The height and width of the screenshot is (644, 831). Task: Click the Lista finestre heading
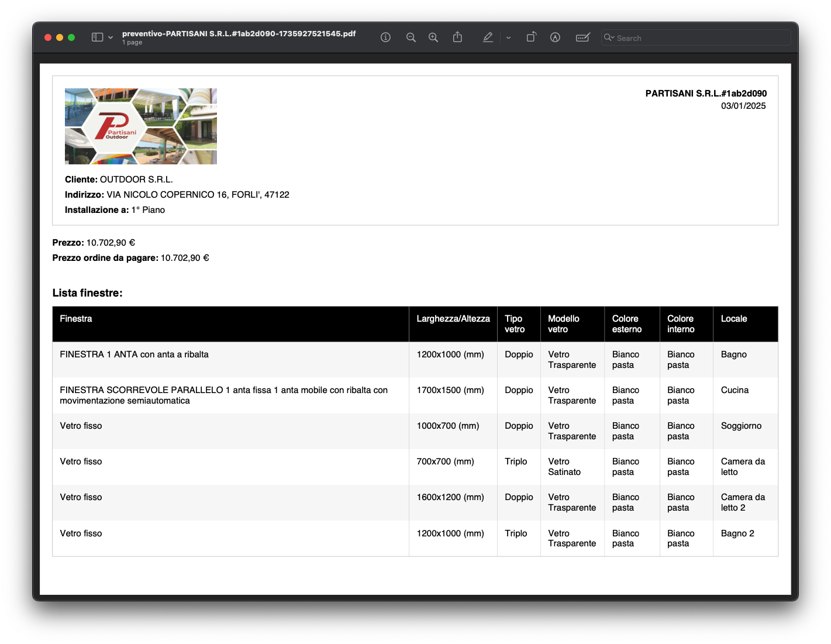88,293
